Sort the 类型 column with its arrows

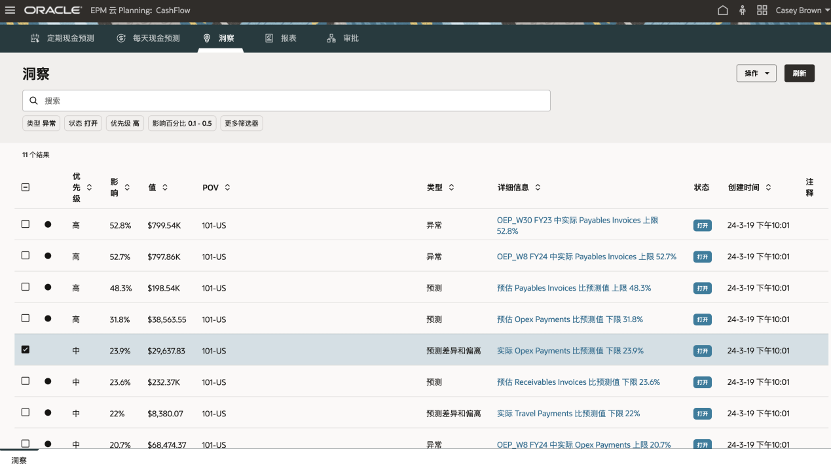pyautogui.click(x=451, y=187)
